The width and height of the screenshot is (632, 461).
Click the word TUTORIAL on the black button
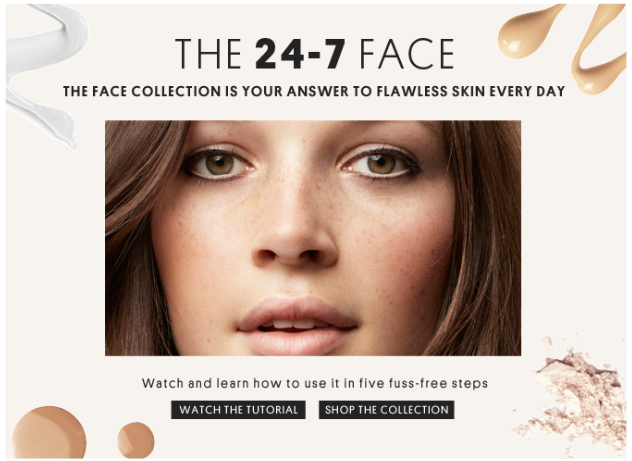[x=272, y=410]
